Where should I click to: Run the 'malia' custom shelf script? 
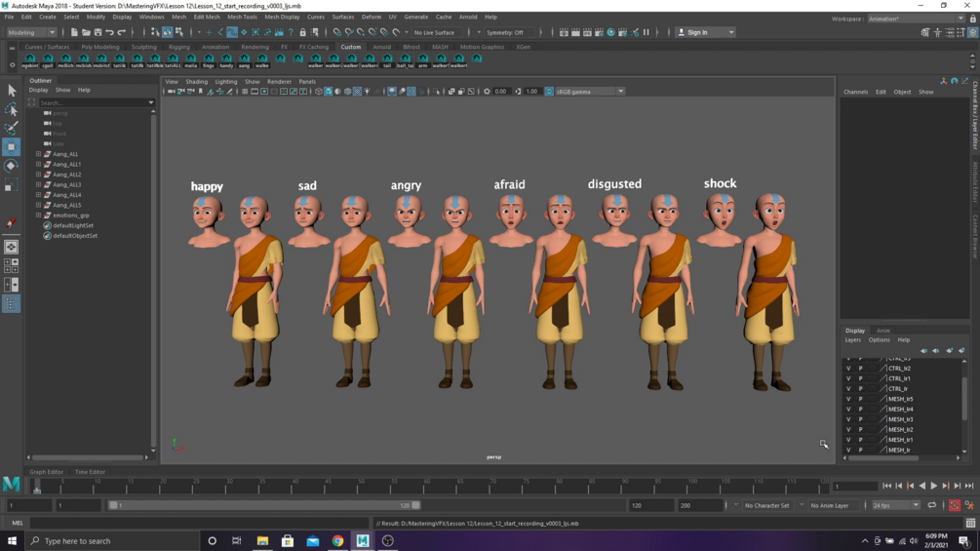coord(190,60)
